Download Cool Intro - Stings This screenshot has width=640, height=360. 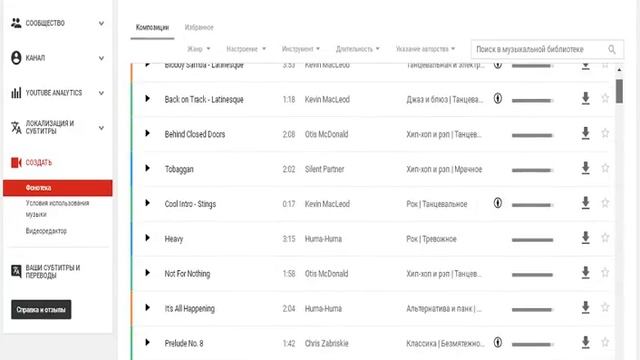585,203
